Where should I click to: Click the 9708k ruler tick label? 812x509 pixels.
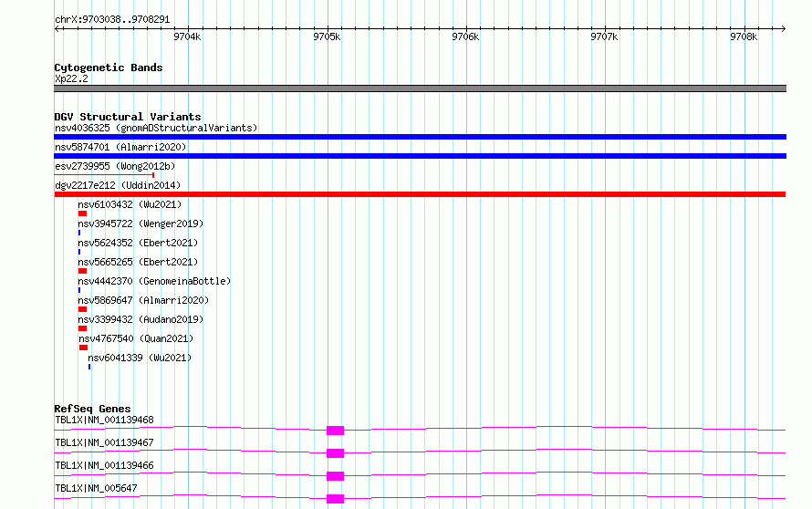point(744,36)
